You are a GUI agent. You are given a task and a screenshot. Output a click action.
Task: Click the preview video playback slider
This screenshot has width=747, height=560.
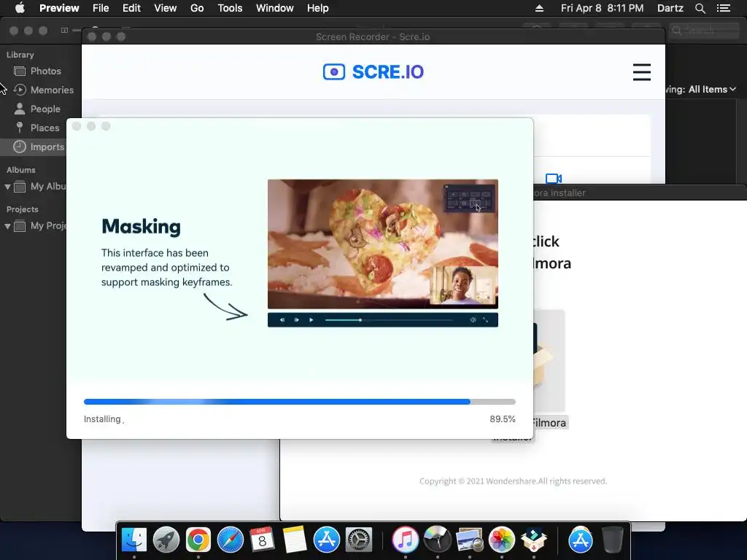[389, 320]
